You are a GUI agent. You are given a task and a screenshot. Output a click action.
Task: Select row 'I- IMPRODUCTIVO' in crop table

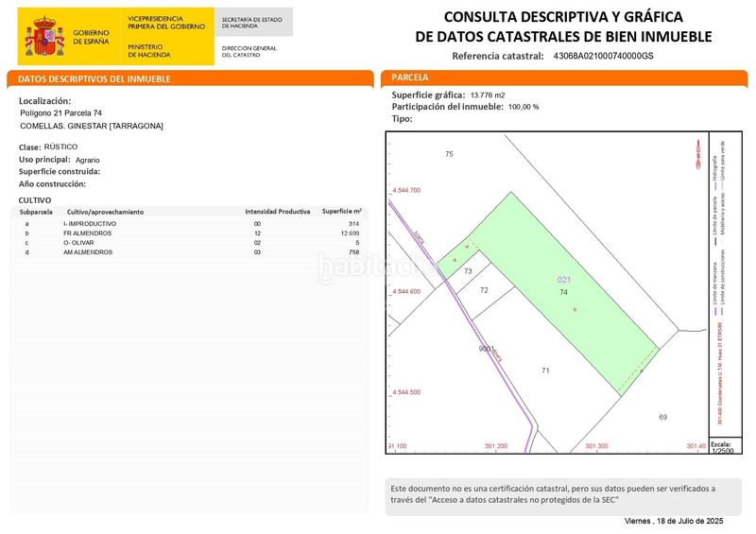[189, 224]
